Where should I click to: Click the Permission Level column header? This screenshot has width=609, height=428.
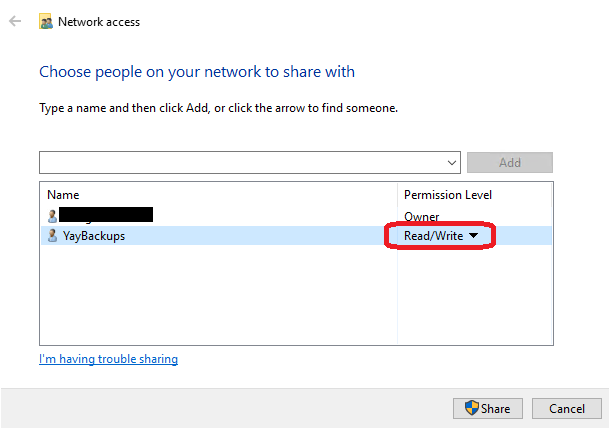pyautogui.click(x=448, y=195)
